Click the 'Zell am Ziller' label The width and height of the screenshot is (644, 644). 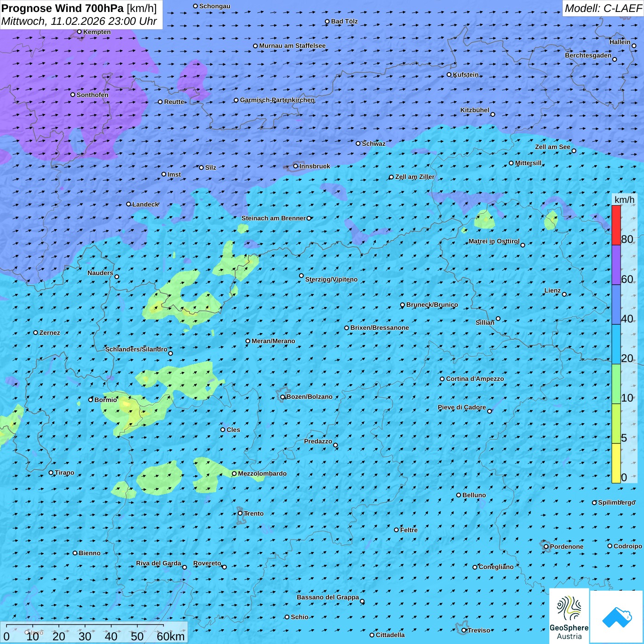[415, 177]
